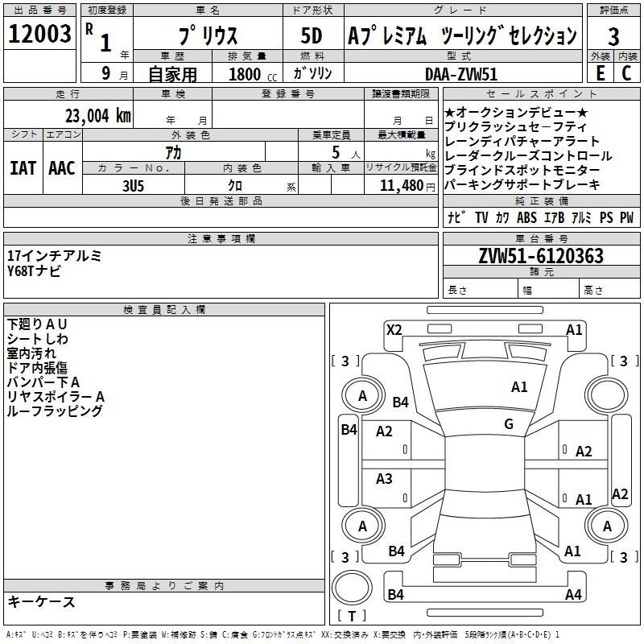Click the mileage 23,004 km
Screen dimensions: 644x644
(x=97, y=116)
